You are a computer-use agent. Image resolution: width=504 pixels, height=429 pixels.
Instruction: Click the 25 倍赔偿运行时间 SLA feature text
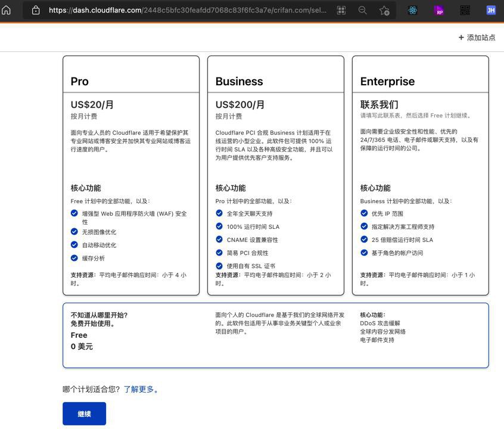(x=402, y=240)
